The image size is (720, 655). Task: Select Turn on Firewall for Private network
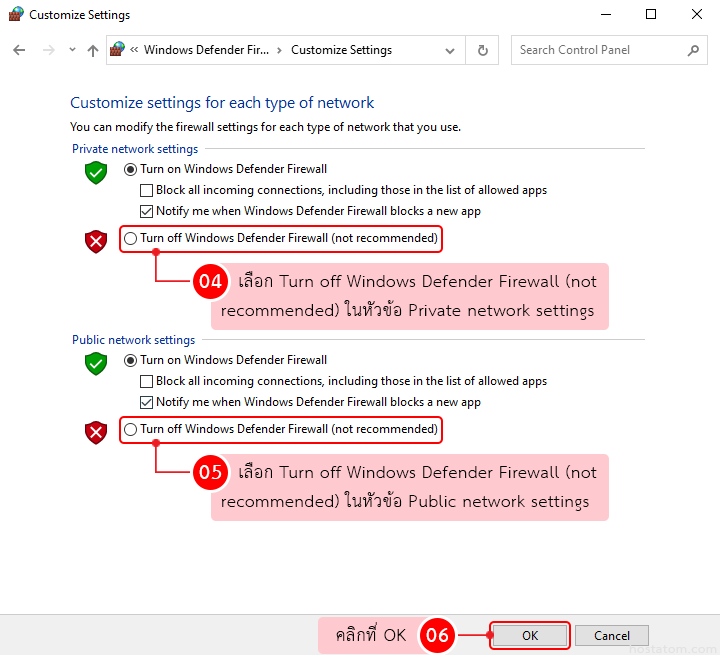(131, 170)
